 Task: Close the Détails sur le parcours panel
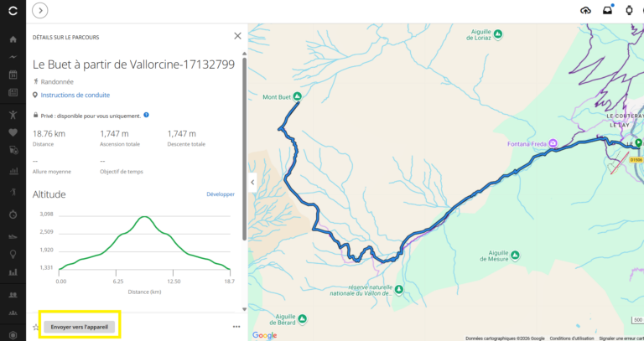point(237,36)
